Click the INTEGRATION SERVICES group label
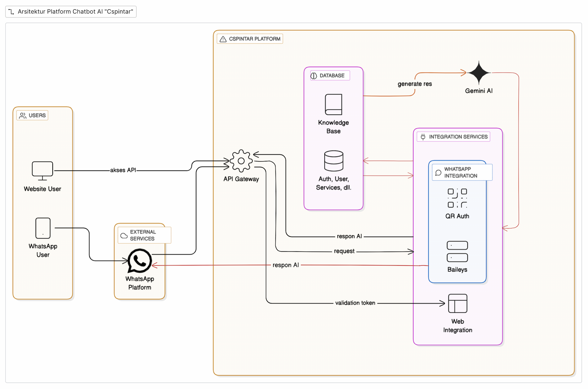Image resolution: width=588 pixels, height=389 pixels. [x=454, y=137]
